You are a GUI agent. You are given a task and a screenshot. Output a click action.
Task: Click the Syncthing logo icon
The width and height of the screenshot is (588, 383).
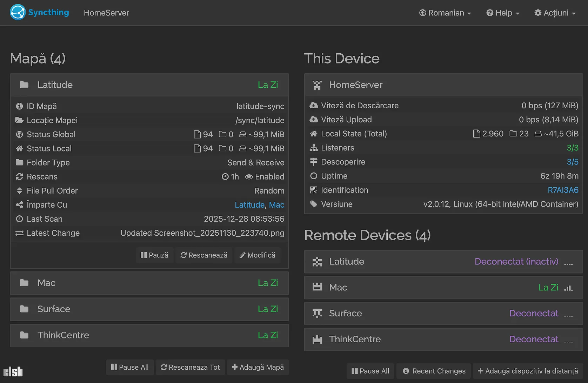pos(18,12)
